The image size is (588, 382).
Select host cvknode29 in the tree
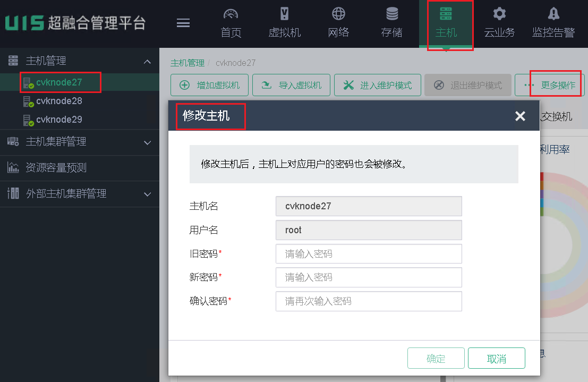point(59,120)
